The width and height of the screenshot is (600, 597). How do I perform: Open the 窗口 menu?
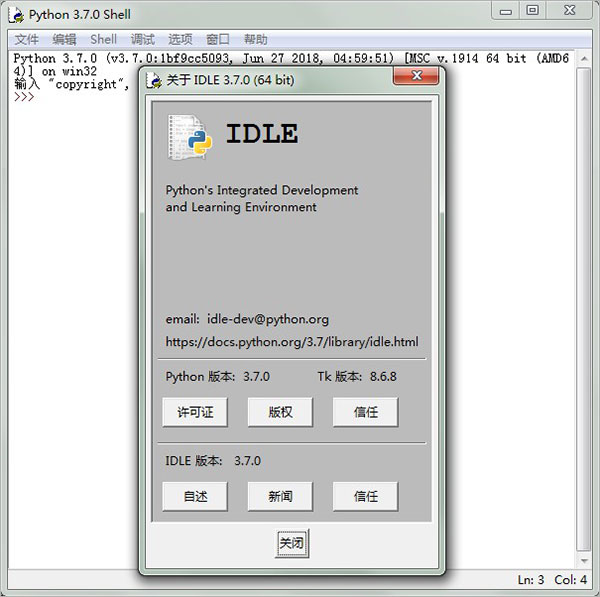218,39
